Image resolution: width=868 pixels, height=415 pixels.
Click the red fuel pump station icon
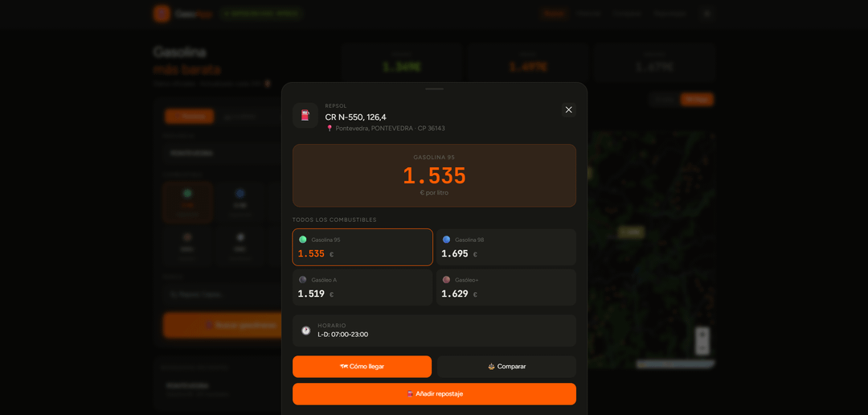pos(305,115)
